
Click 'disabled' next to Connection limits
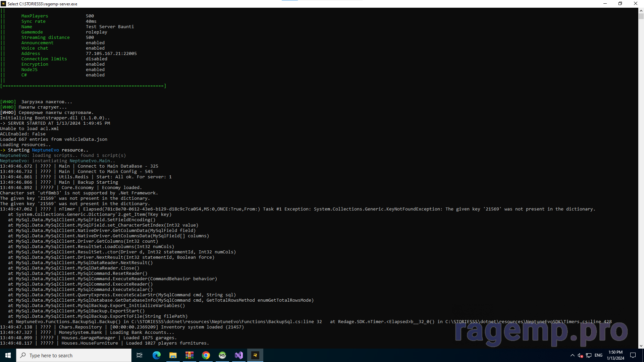click(97, 59)
